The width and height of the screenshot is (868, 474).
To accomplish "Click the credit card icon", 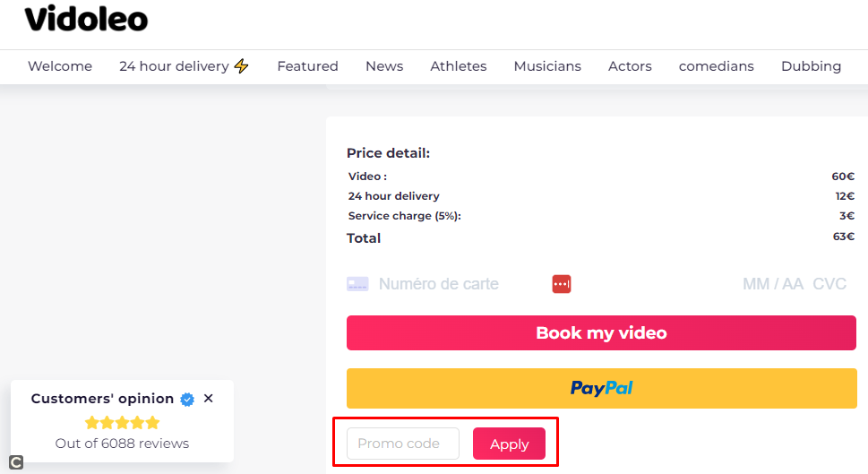I will [357, 284].
